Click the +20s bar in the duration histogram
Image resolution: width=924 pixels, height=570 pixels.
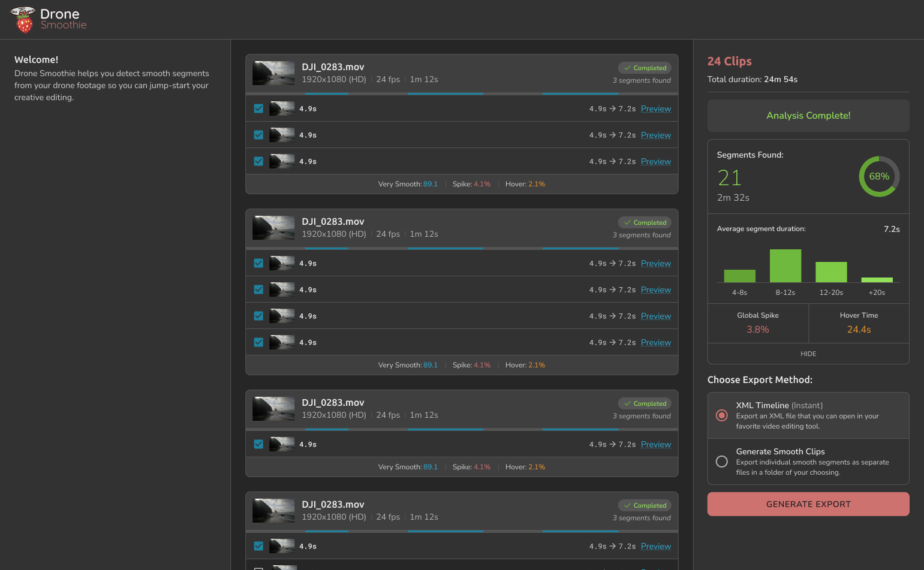[877, 279]
